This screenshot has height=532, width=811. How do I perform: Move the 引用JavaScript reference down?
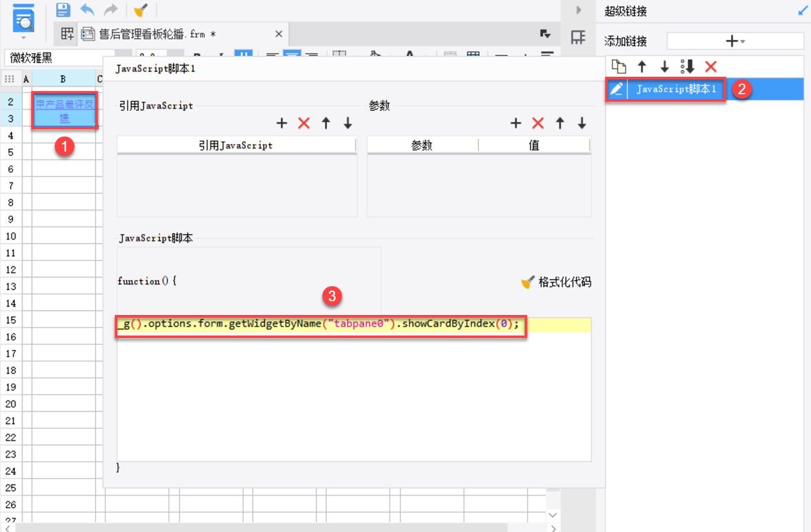(348, 123)
